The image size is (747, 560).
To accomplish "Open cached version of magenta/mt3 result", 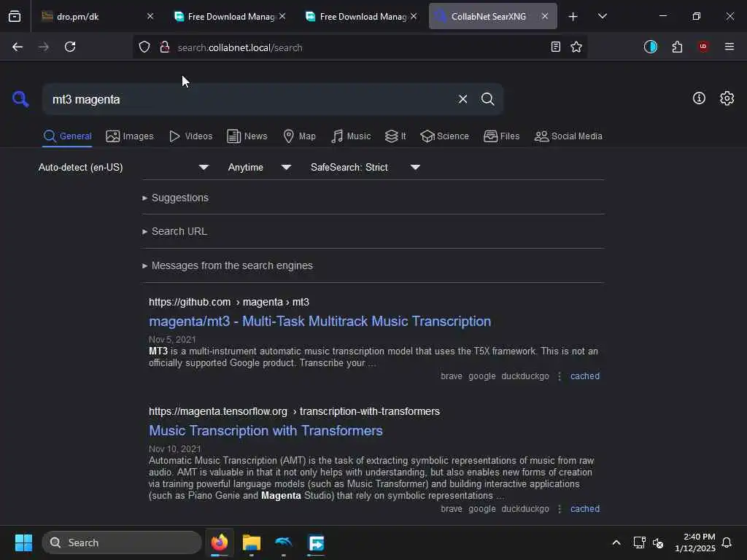I will click(x=584, y=376).
